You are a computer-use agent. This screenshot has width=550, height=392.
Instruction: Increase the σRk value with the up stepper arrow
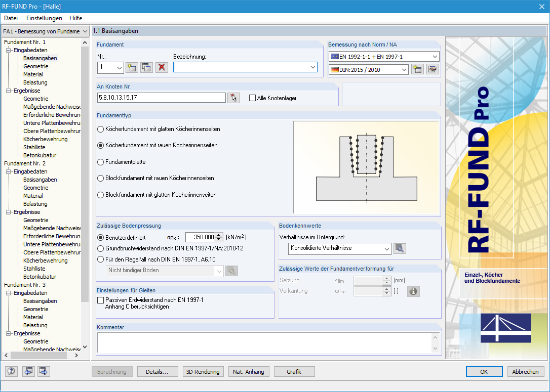(219, 235)
